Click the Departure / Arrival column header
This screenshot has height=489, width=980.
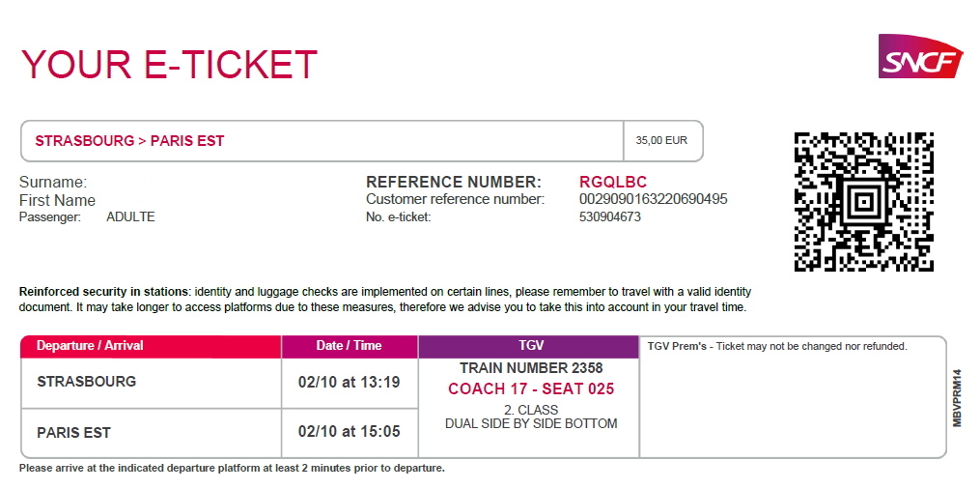151,346
